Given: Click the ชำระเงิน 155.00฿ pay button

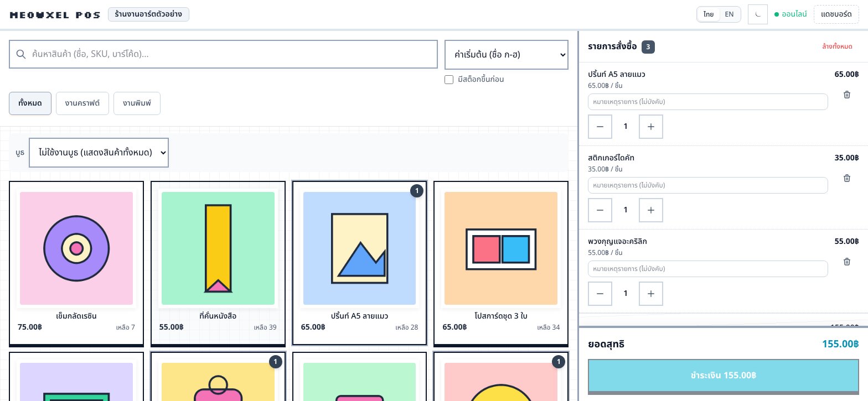Looking at the screenshot, I should click(x=723, y=376).
